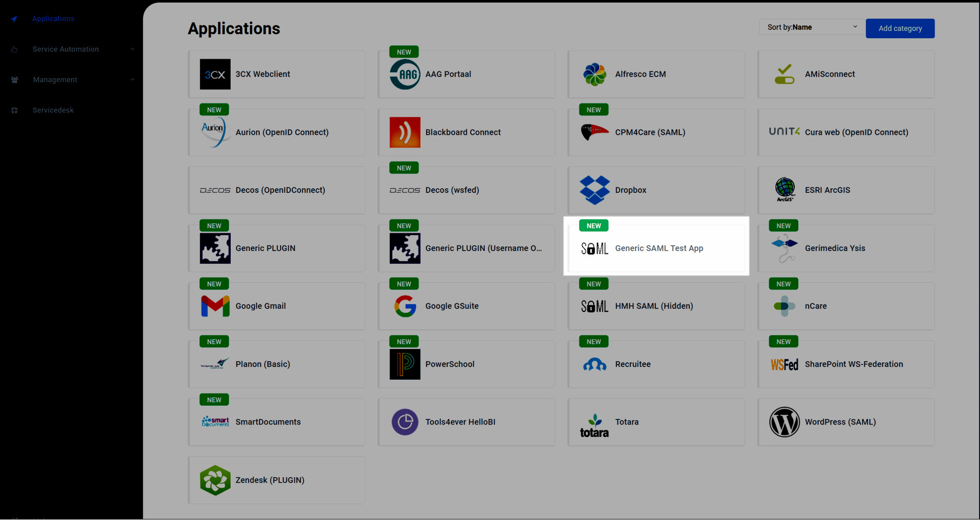
Task: Select the Alfresco ECM pinwheel icon
Action: click(x=595, y=74)
